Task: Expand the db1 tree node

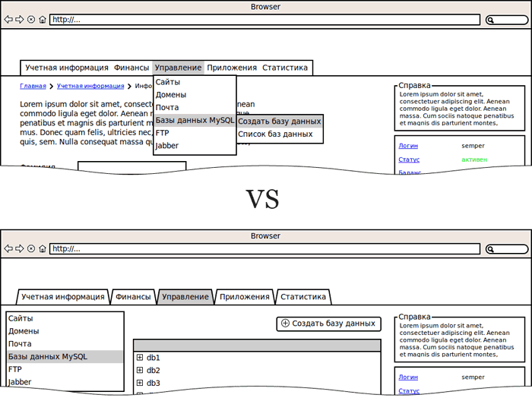Action: coord(140,358)
